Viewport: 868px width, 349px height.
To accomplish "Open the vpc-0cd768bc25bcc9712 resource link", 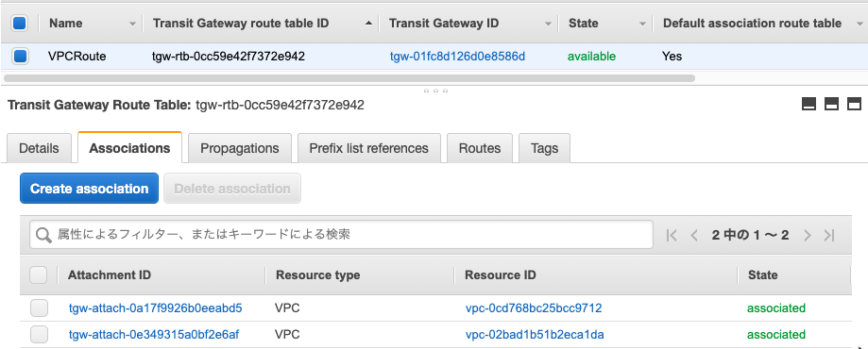I will coord(534,308).
